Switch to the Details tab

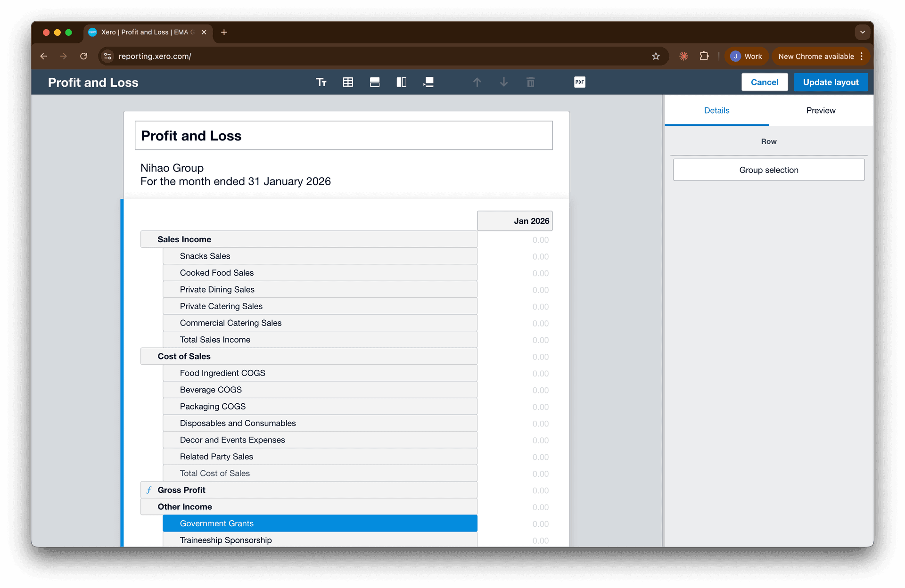click(x=716, y=110)
